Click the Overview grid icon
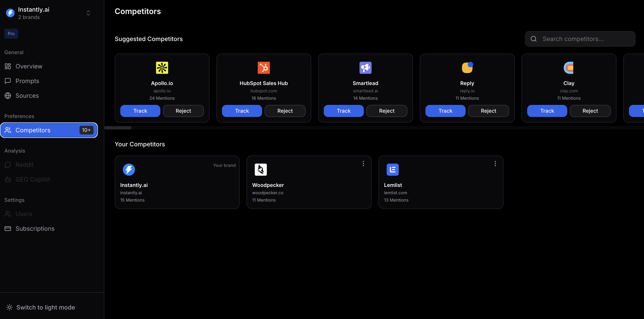 coord(8,66)
